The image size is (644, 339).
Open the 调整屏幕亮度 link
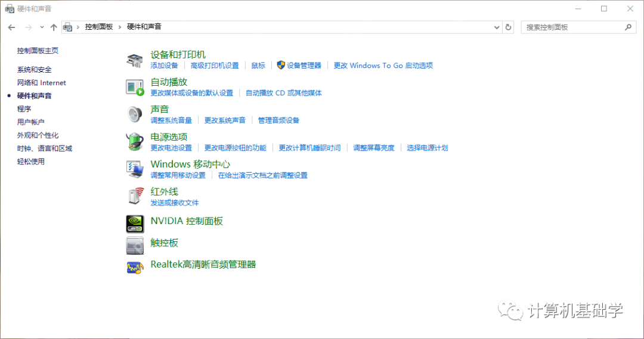tap(374, 148)
